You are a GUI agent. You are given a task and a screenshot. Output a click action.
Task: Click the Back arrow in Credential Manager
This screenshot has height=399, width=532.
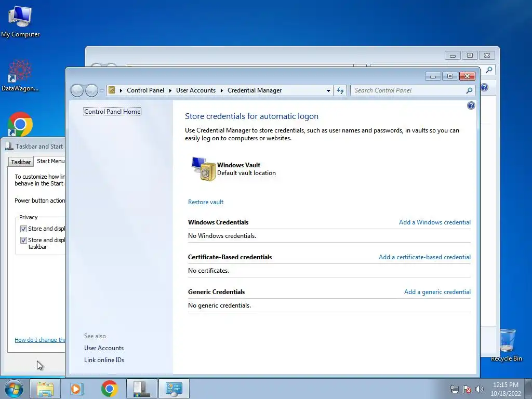tap(77, 90)
